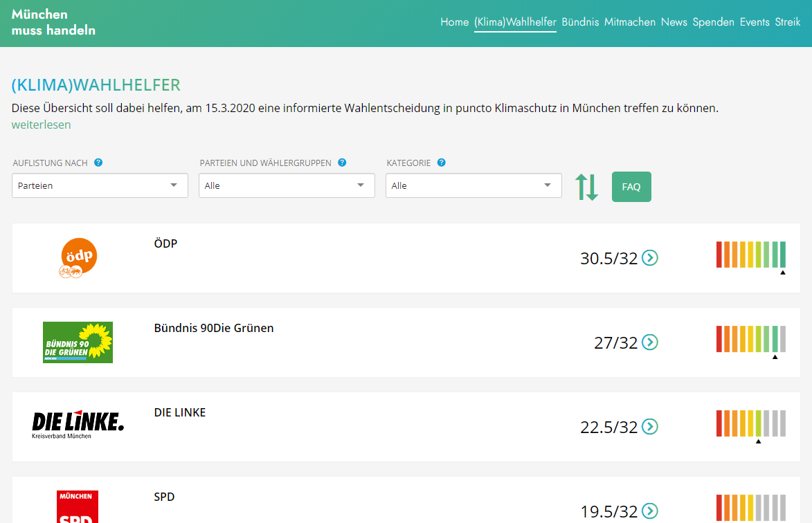Show help for Auflistung nach
The image size is (812, 523).
tap(98, 163)
